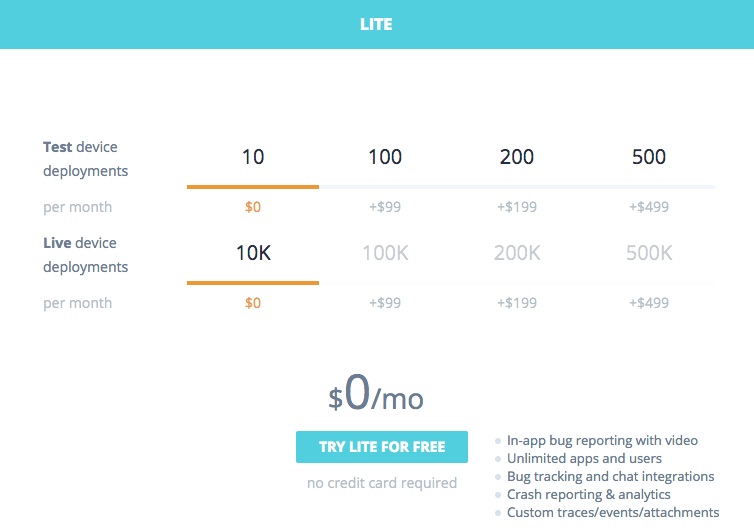Pick the 200 test device deployments option
754x530 pixels.
tap(516, 157)
